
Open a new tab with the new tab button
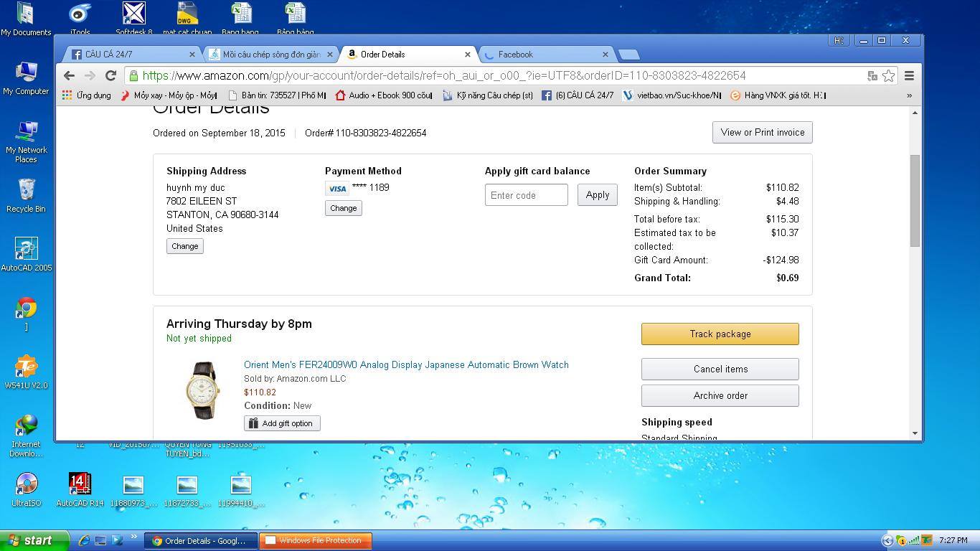click(x=628, y=55)
